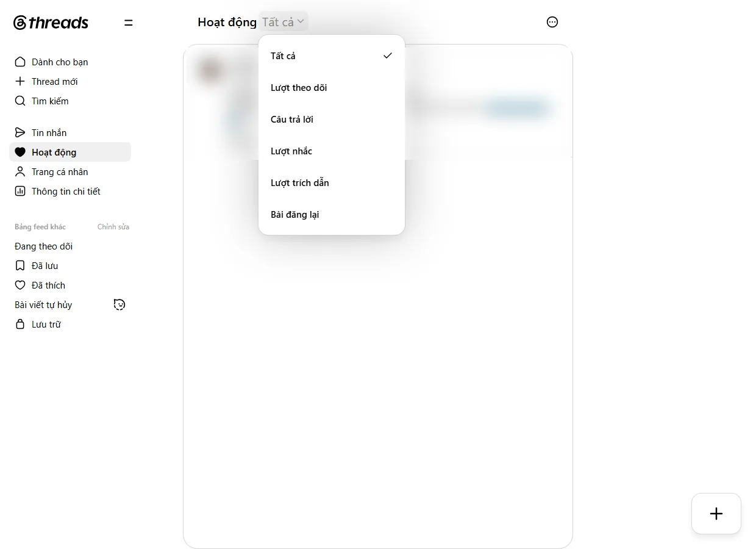Click the plus icon beside Thread mới
The width and height of the screenshot is (756, 549).
click(x=20, y=81)
